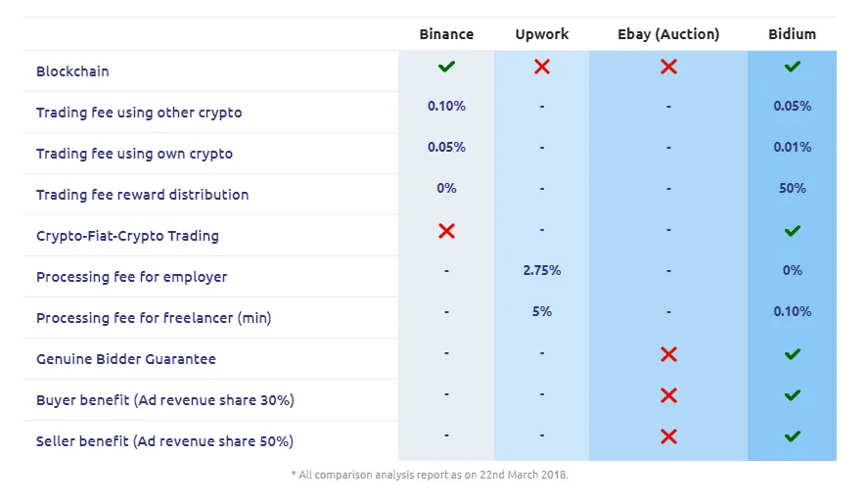This screenshot has height=502, width=868.
Task: Click Binance's red X for Crypto-Fiat-Crypto Trading
Action: [446, 231]
